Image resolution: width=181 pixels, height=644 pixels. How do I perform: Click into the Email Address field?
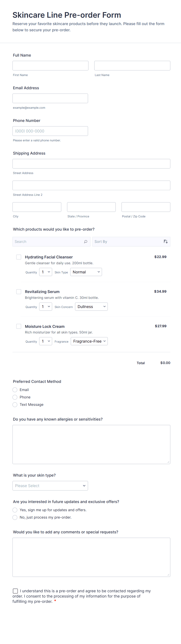(50, 98)
